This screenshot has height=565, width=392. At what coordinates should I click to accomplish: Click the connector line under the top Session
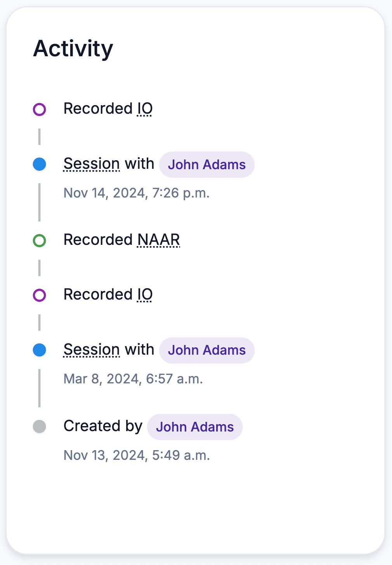pos(39,202)
